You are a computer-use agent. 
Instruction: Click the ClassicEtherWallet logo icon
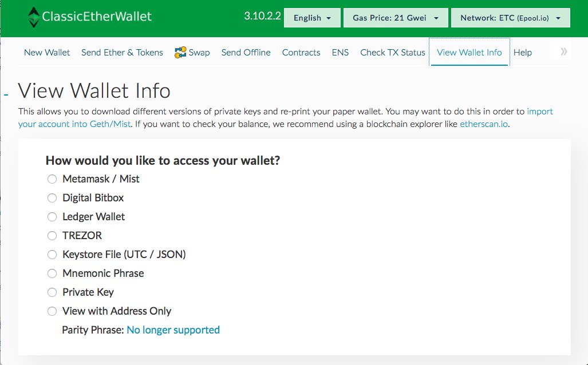click(x=34, y=17)
